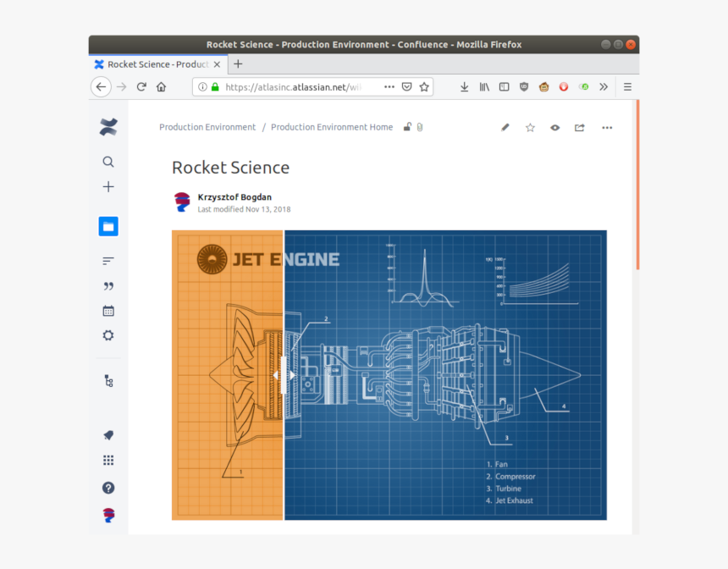Show site information icon in address bar
The image size is (728, 569).
[202, 87]
